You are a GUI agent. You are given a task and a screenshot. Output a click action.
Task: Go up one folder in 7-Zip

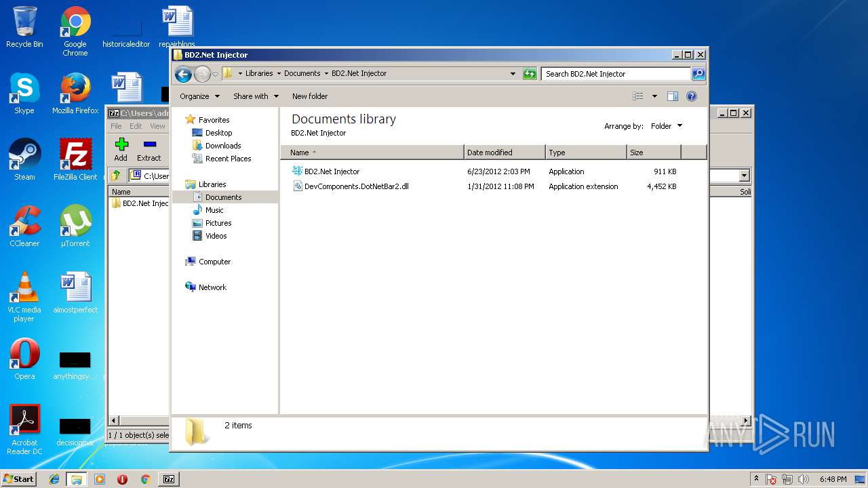click(x=116, y=176)
